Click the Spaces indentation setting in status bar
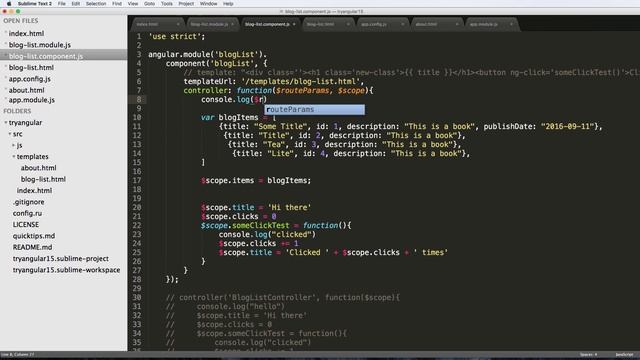The height and width of the screenshot is (360, 640). [588, 355]
